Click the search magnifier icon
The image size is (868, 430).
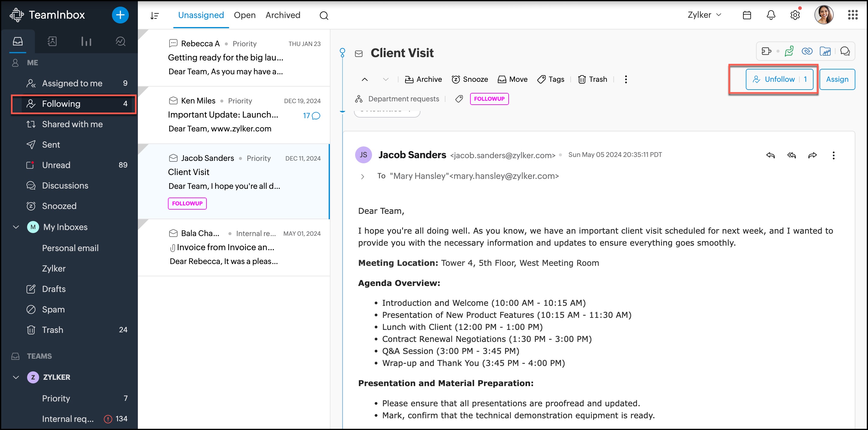[x=324, y=16]
